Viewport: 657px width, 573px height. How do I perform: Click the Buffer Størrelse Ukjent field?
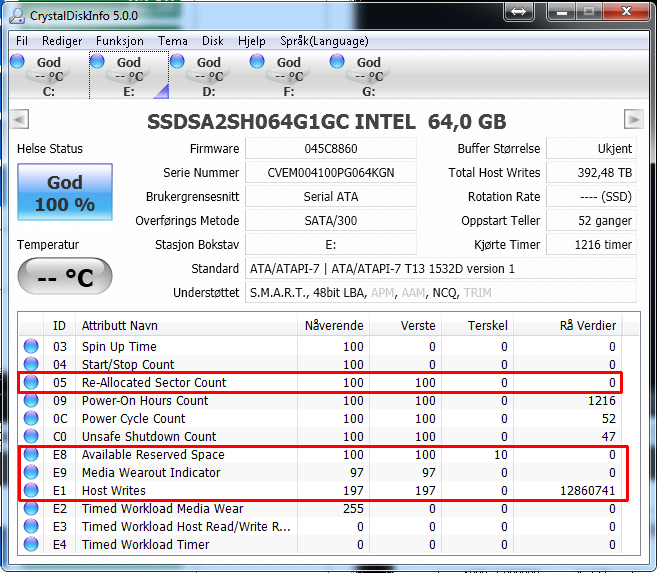pyautogui.click(x=591, y=149)
